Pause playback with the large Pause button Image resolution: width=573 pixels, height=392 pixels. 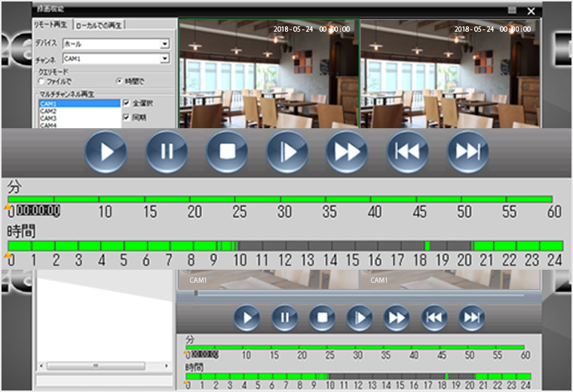(x=167, y=152)
